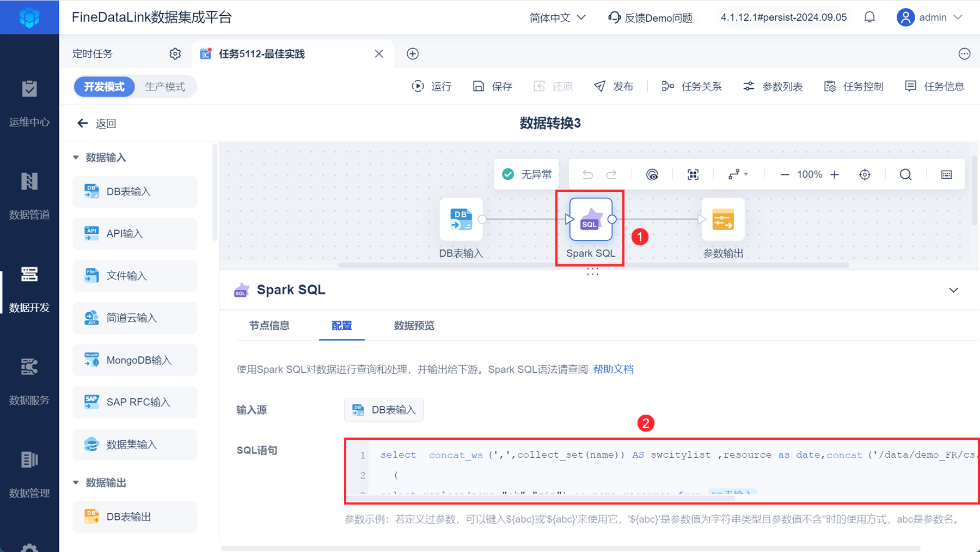The width and height of the screenshot is (980, 552).
Task: Click the 反馈Demo问题 feedback link
Action: tap(650, 17)
